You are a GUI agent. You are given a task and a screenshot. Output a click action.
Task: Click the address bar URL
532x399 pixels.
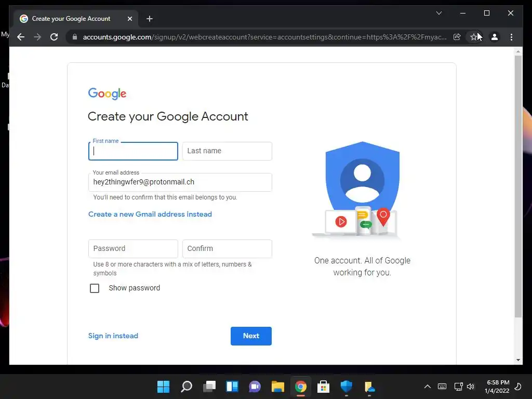[264, 37]
